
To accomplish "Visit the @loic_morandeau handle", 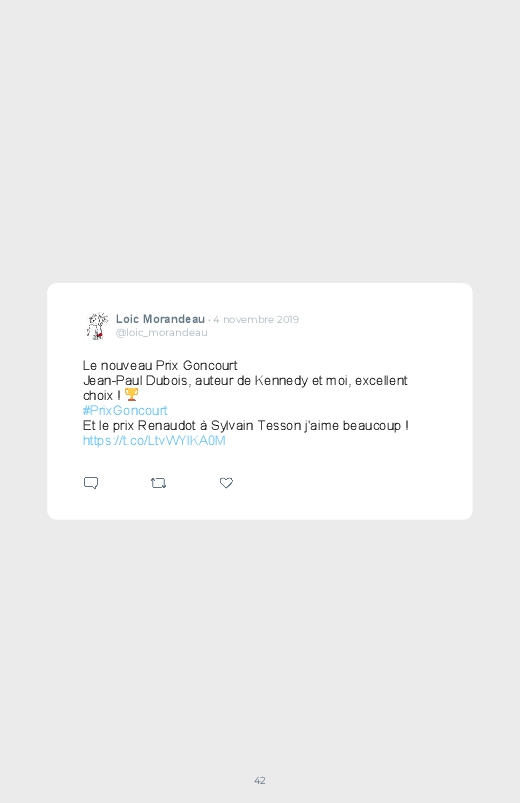I will [x=161, y=332].
